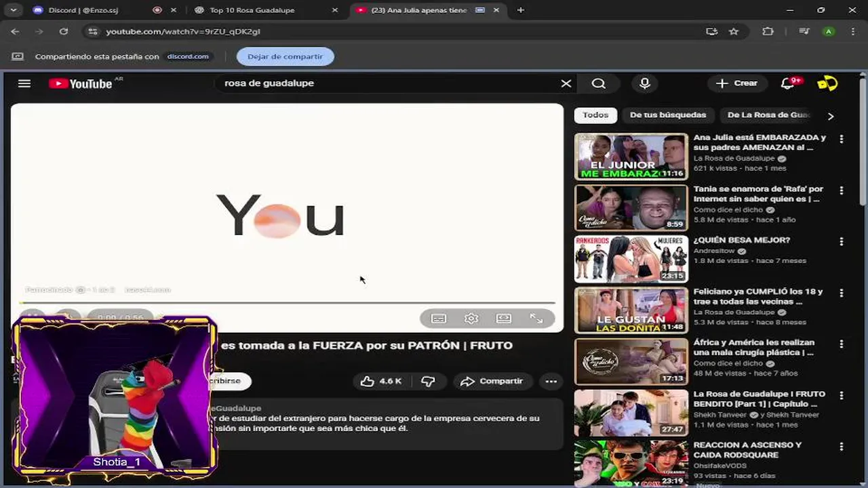The image size is (868, 488).
Task: Open options for REACCION A ASCENSO video
Action: 842,446
